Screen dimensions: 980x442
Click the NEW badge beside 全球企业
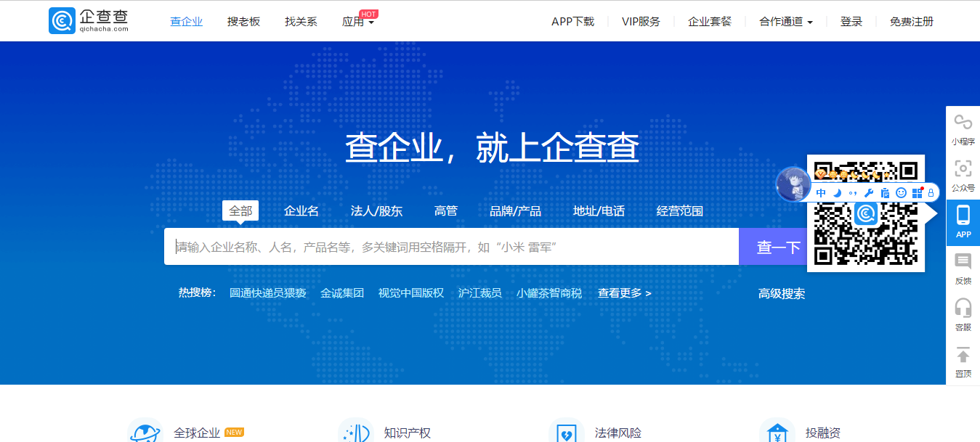(234, 432)
